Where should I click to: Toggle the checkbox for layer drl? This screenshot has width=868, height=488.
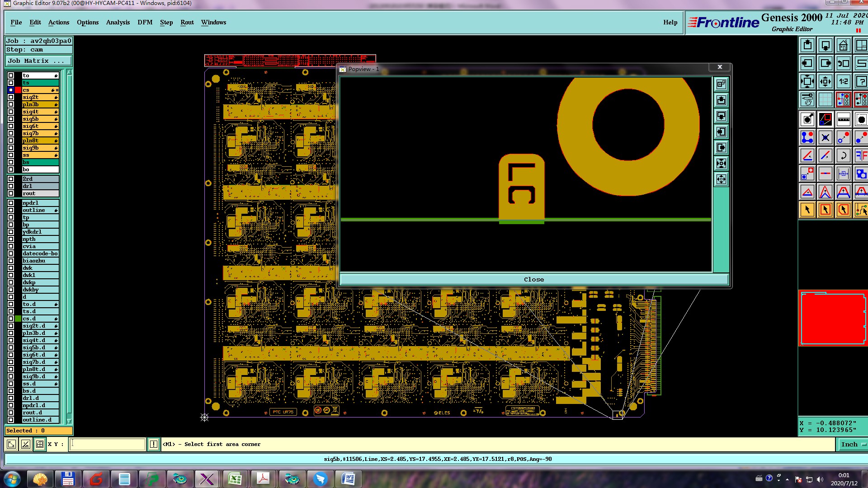coord(11,186)
